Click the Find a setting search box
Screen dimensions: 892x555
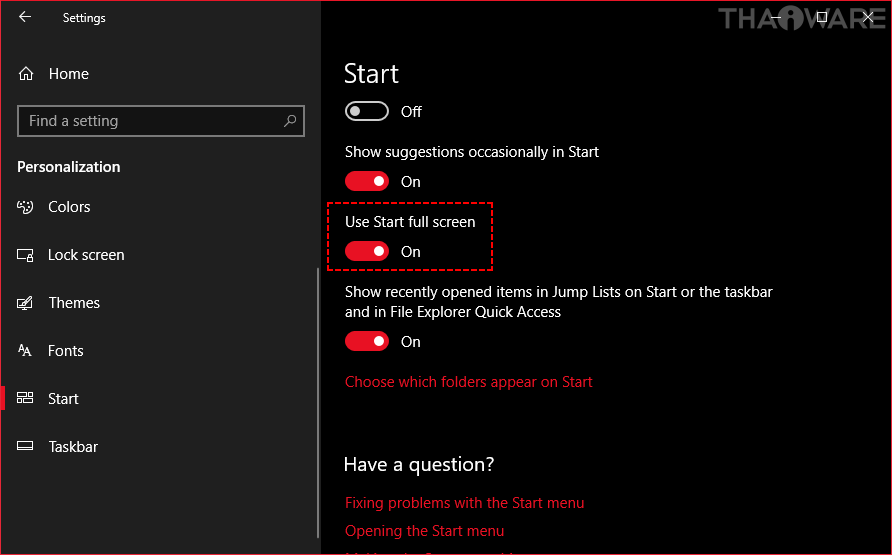(x=150, y=121)
